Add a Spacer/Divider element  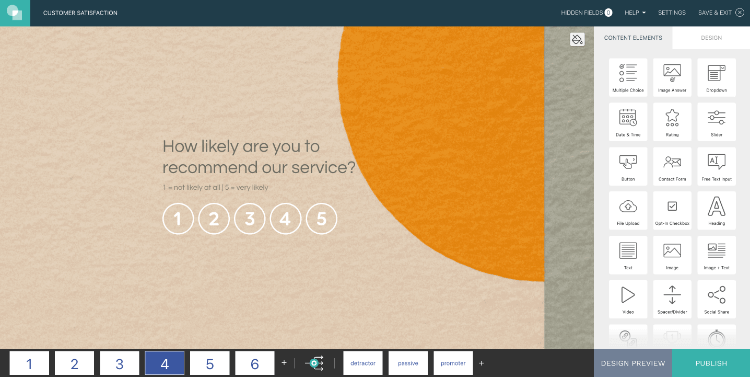(672, 299)
